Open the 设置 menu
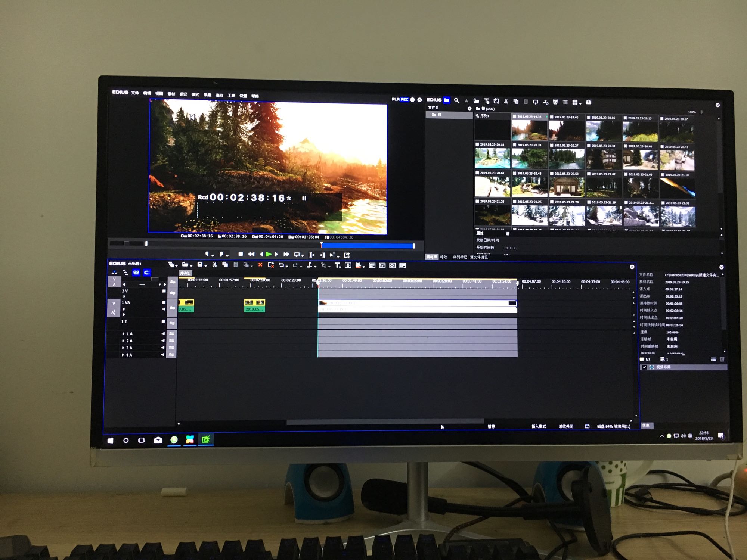Viewport: 747px width, 560px height. tap(243, 96)
